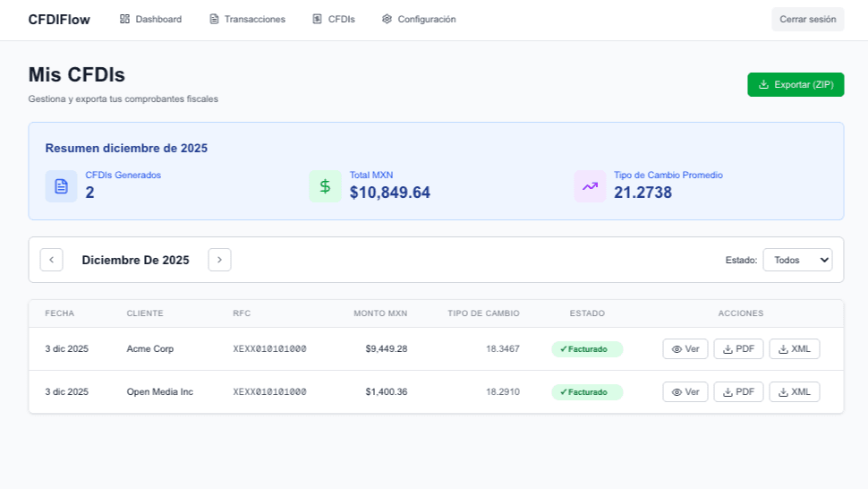Click the CFDIs Generados document icon

click(x=62, y=186)
